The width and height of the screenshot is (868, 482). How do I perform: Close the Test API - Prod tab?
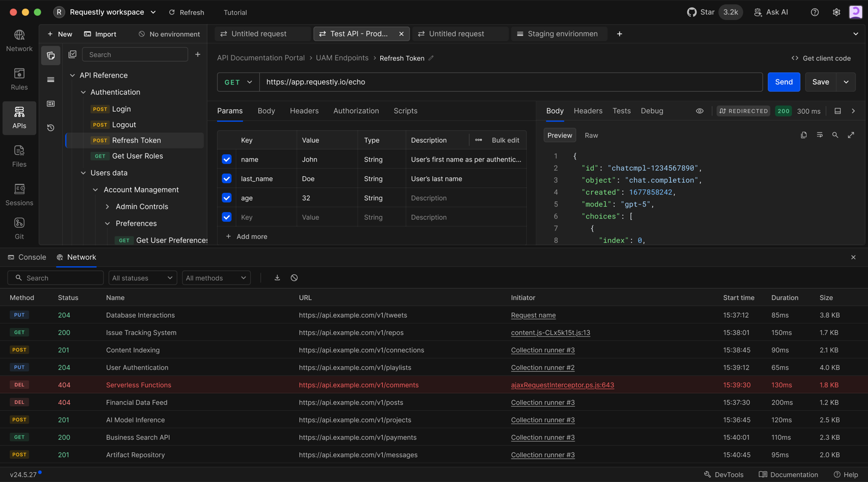(x=401, y=34)
